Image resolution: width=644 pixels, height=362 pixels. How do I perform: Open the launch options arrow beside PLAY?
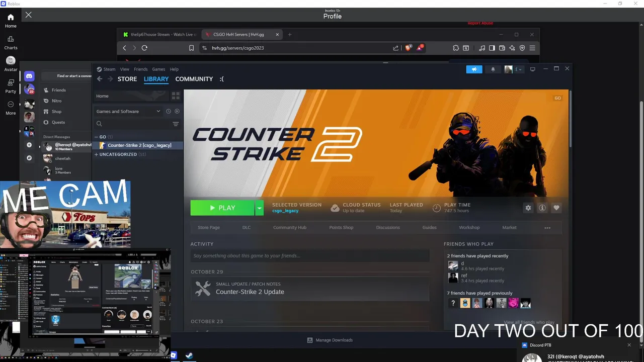[x=259, y=208]
